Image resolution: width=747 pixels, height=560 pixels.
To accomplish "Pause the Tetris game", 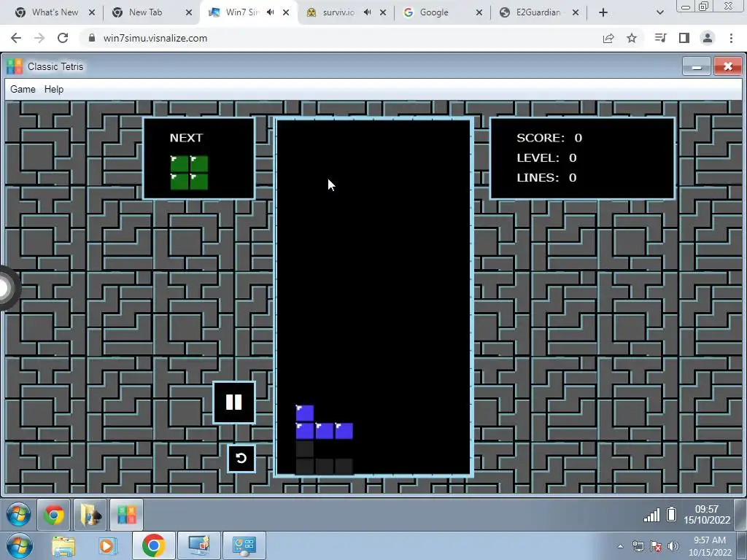I will tap(234, 402).
